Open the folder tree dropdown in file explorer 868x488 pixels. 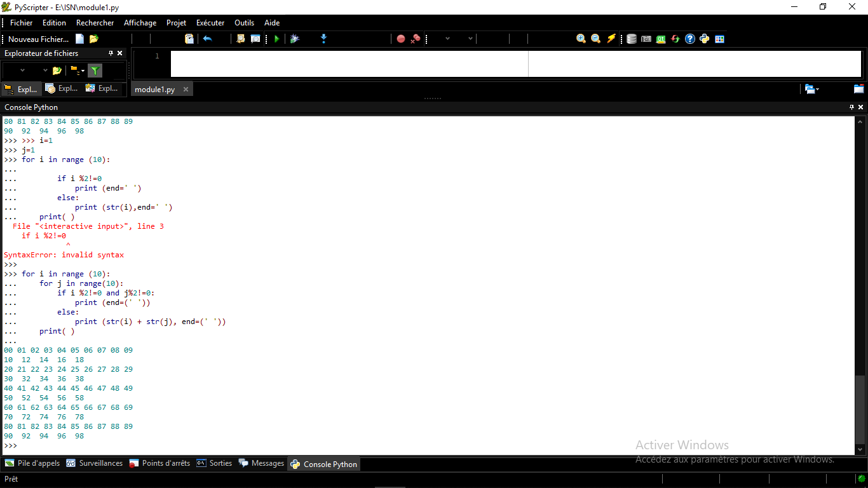[77, 71]
